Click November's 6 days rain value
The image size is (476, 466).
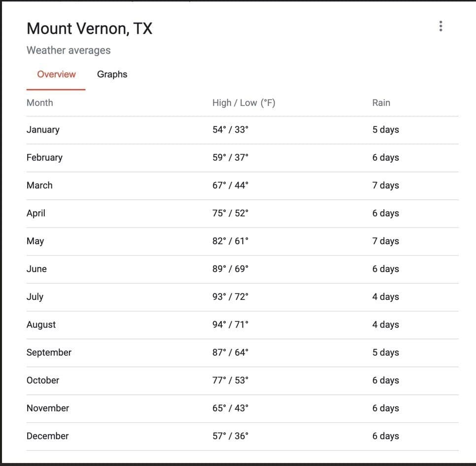click(x=385, y=408)
